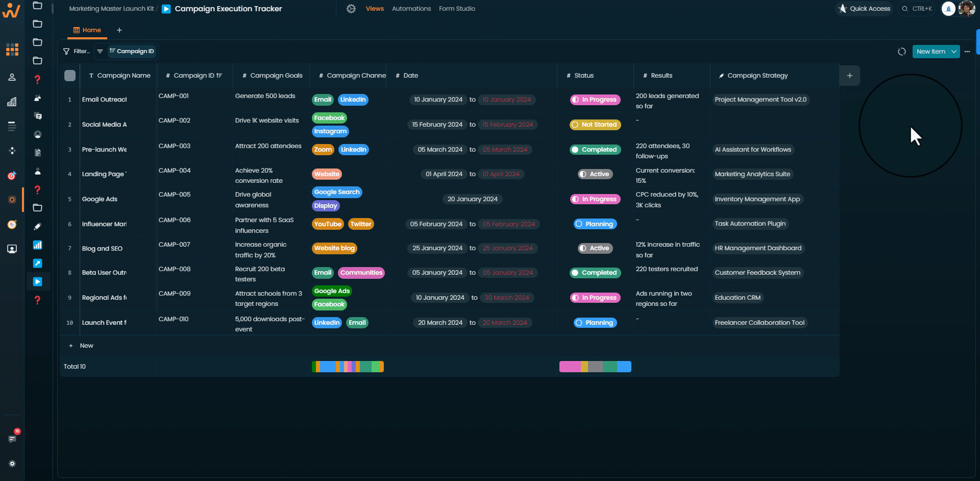The width and height of the screenshot is (980, 481).
Task: Click the gear icon next to Views
Action: pyautogui.click(x=351, y=9)
